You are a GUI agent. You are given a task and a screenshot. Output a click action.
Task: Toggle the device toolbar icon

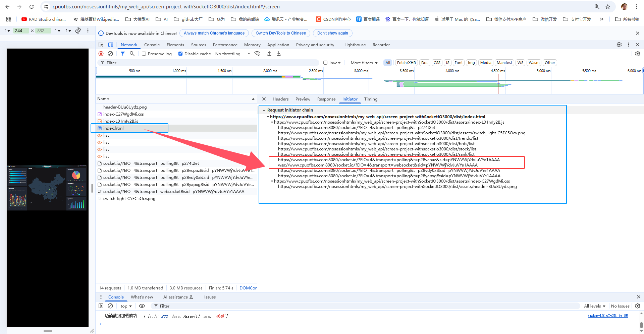click(110, 45)
